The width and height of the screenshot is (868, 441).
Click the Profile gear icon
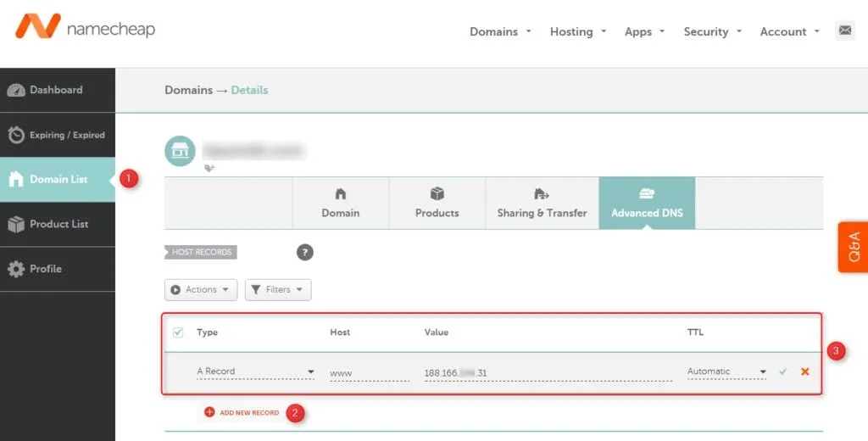click(x=16, y=269)
